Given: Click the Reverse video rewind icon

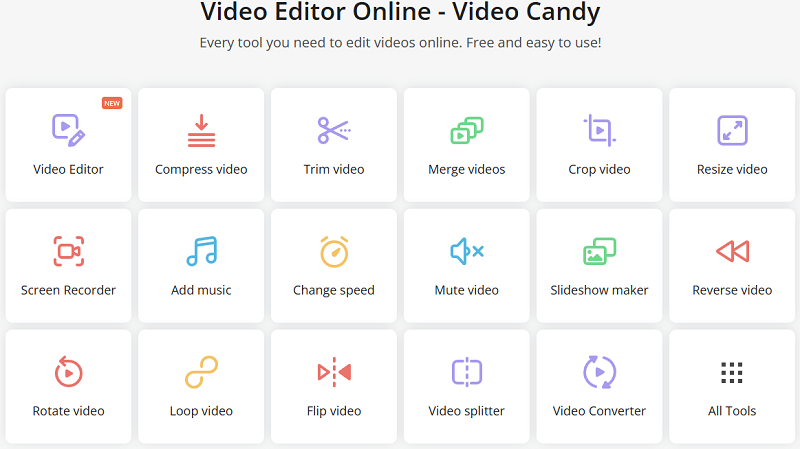Looking at the screenshot, I should point(732,251).
